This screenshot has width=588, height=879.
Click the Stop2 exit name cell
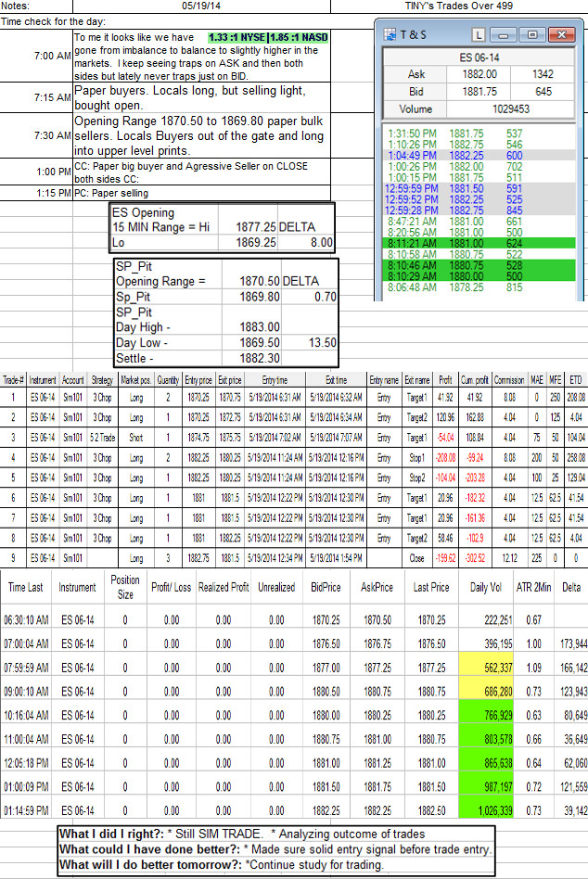coord(416,478)
